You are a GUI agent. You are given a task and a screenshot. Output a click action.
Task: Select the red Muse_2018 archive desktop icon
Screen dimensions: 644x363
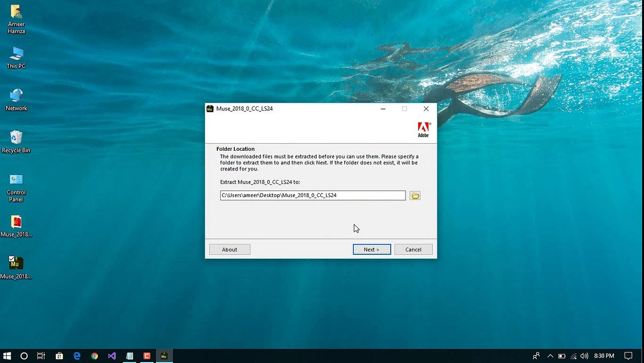pos(16,226)
